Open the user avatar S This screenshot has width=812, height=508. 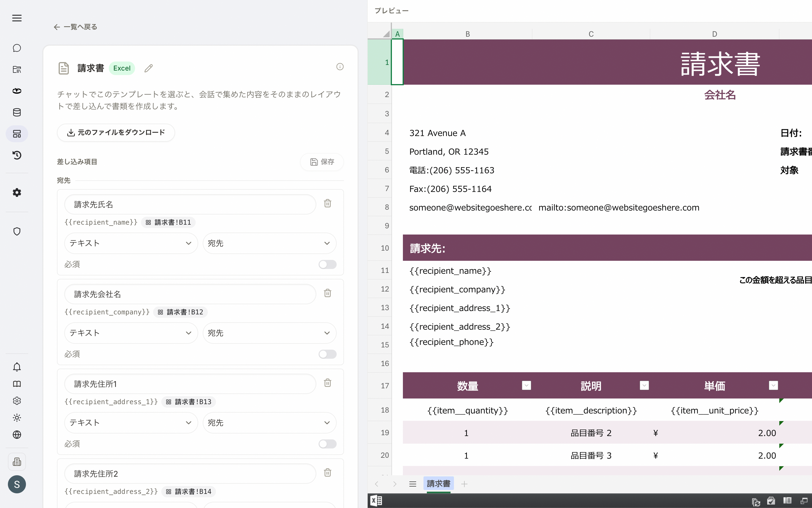click(17, 484)
